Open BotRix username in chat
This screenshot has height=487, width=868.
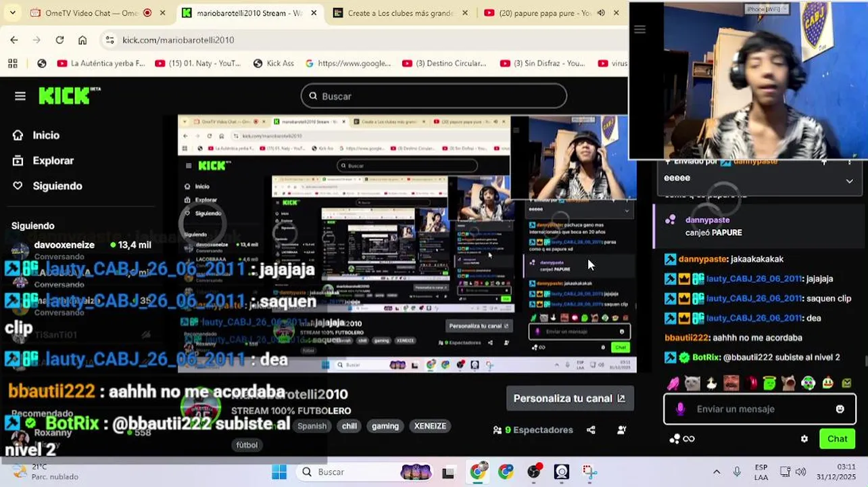(x=706, y=357)
